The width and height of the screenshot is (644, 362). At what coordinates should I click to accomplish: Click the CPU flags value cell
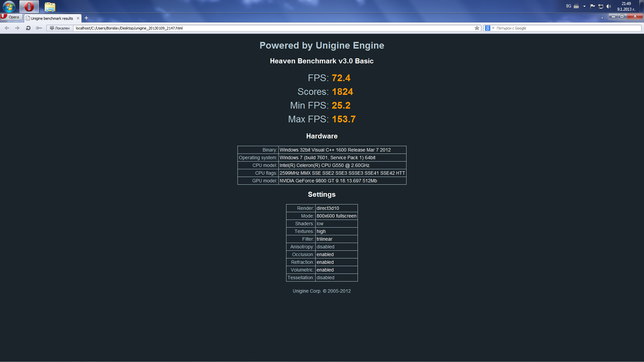342,173
